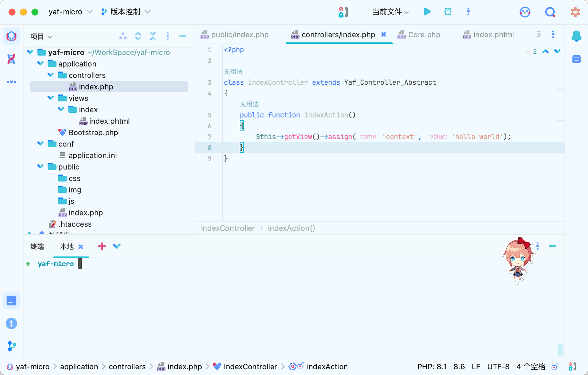
Task: Change 4 个空格 indent setting
Action: [531, 367]
